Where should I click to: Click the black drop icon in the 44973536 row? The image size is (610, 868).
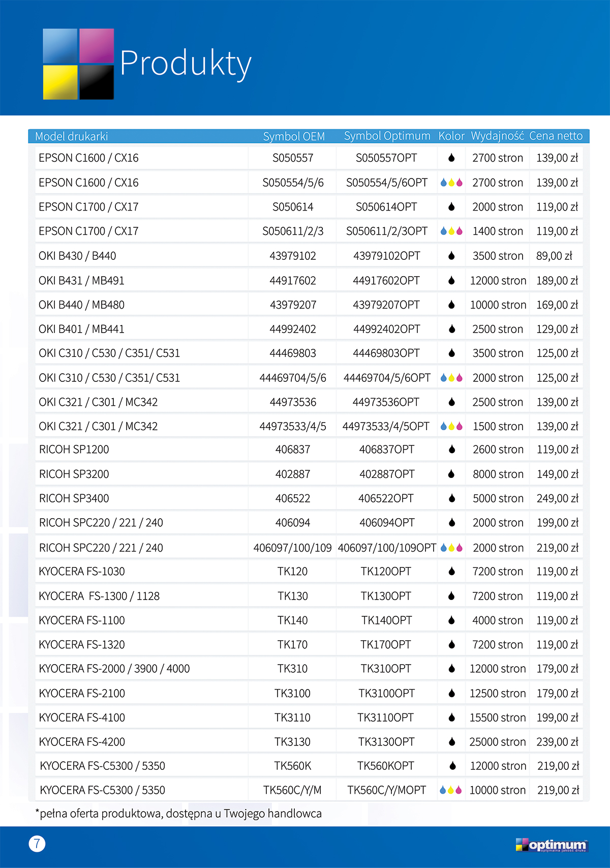451,402
